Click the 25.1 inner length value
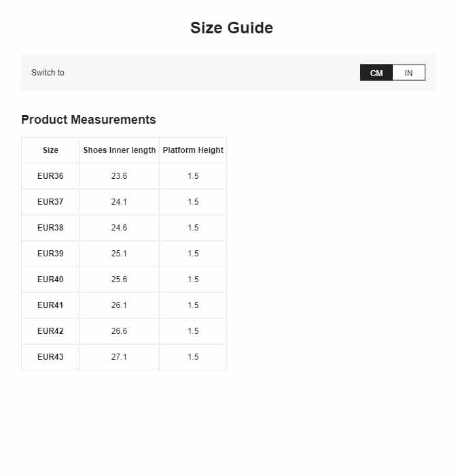 point(119,254)
